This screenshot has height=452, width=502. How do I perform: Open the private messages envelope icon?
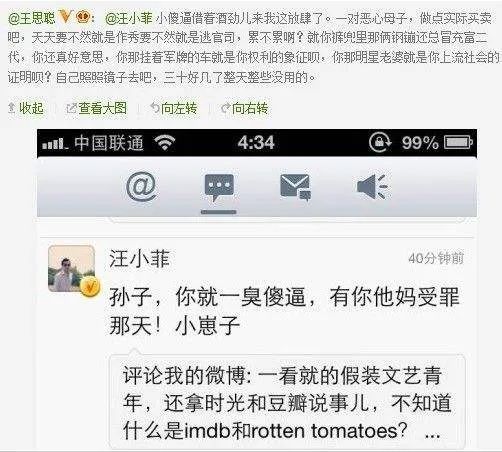296,187
